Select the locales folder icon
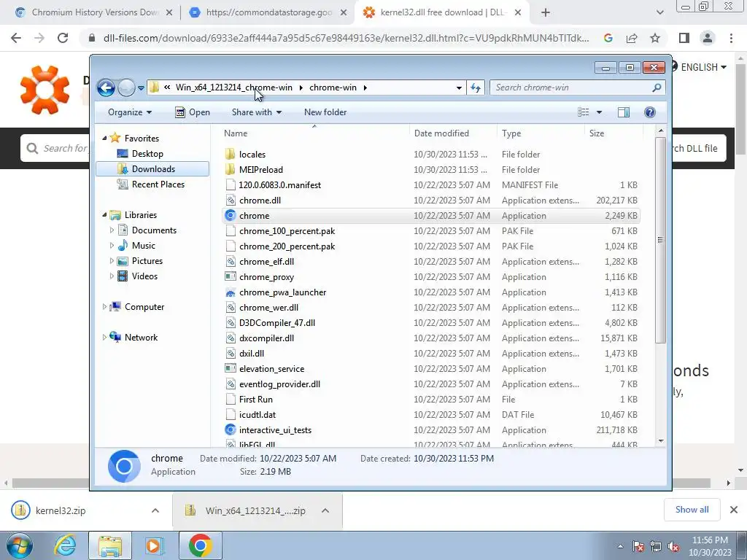Image resolution: width=747 pixels, height=560 pixels. tap(231, 155)
